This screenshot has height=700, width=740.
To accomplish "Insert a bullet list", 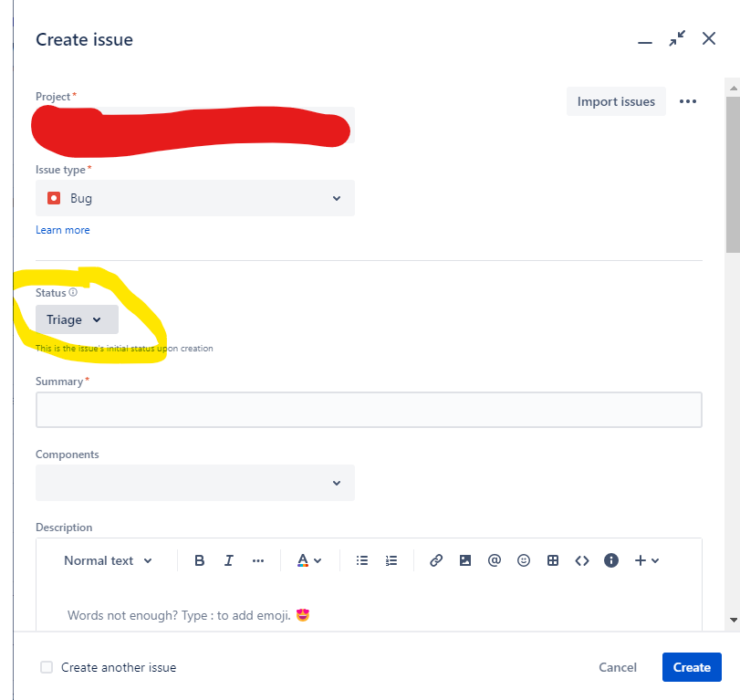I will coord(362,560).
